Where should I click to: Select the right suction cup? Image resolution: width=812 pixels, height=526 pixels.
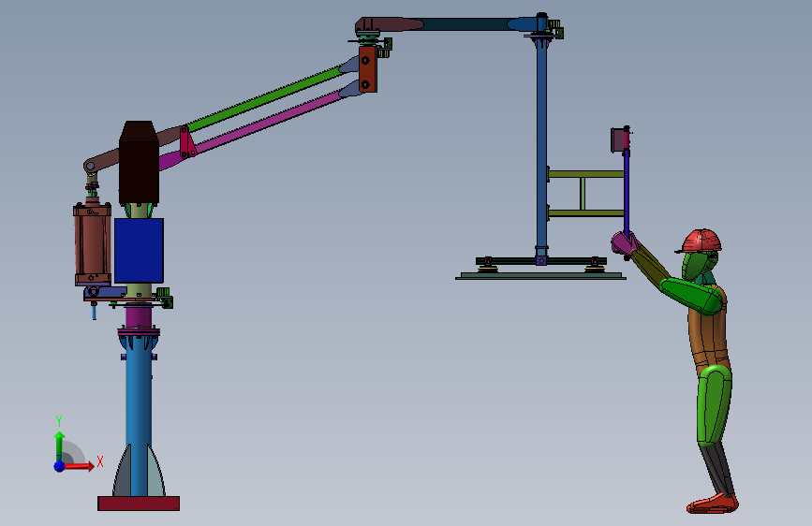click(x=595, y=269)
